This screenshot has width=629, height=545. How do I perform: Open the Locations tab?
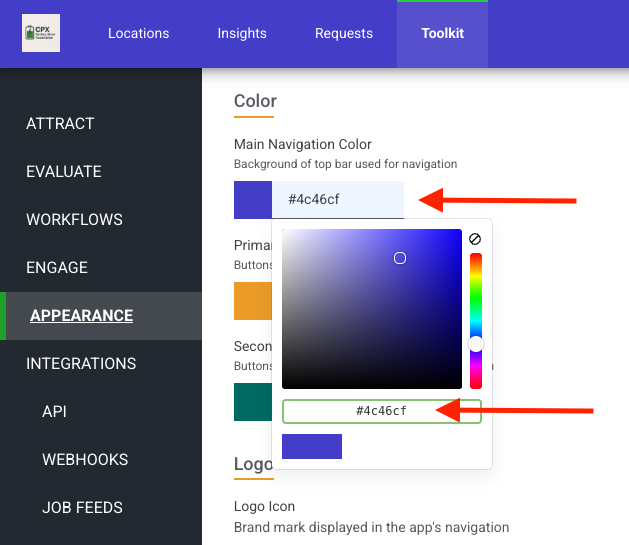(x=138, y=33)
